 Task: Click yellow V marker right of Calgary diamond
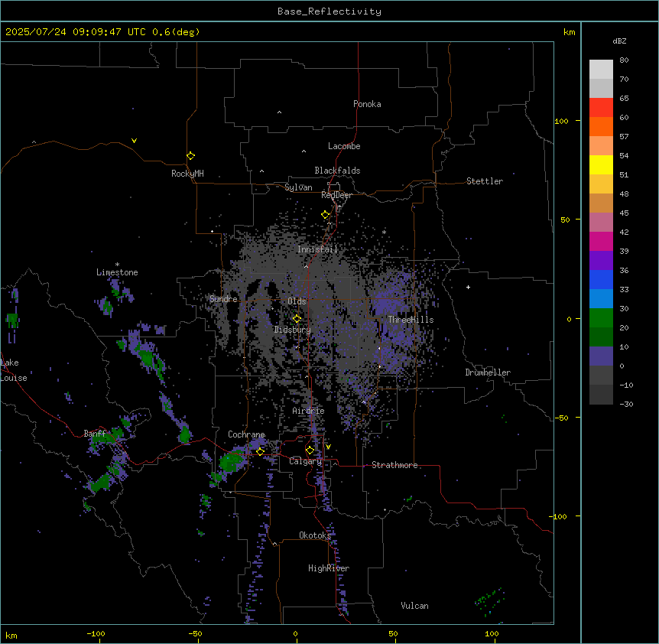(328, 447)
